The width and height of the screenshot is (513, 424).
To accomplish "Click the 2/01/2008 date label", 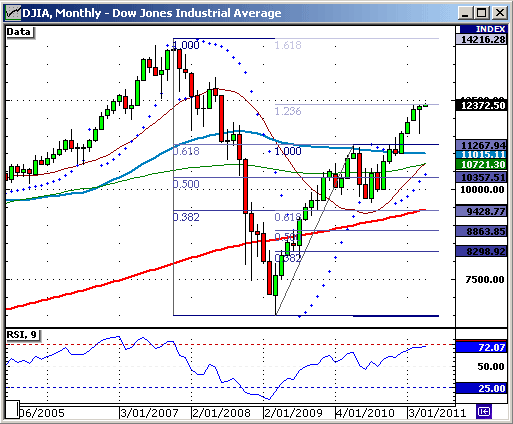I will 221,413.
